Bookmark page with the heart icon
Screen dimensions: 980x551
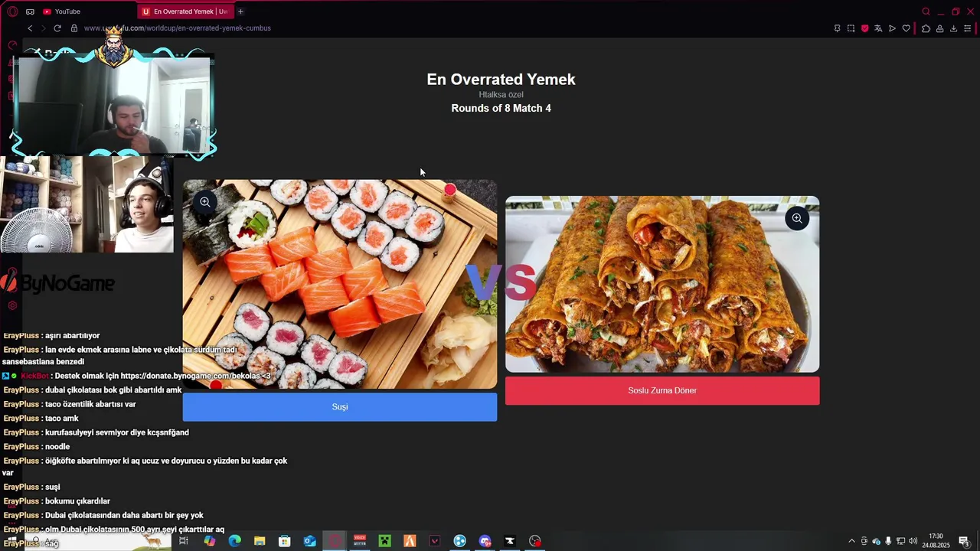[x=906, y=28]
